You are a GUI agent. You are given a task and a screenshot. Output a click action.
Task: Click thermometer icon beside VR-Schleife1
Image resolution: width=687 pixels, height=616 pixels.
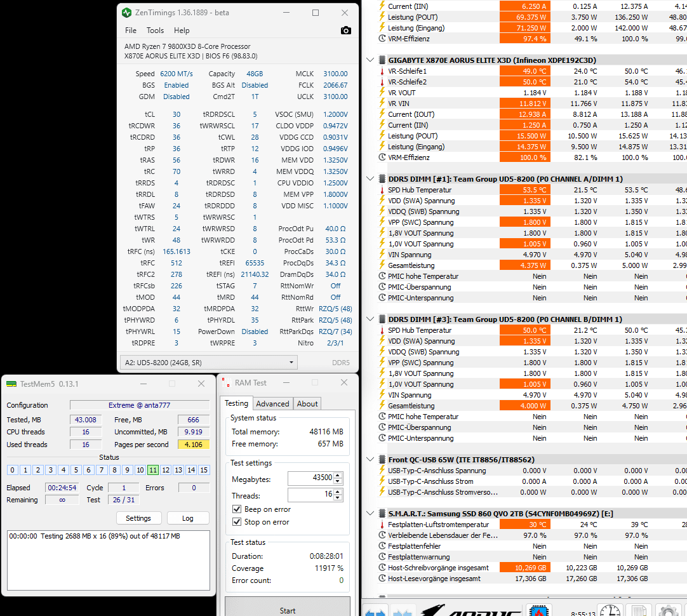tap(382, 71)
